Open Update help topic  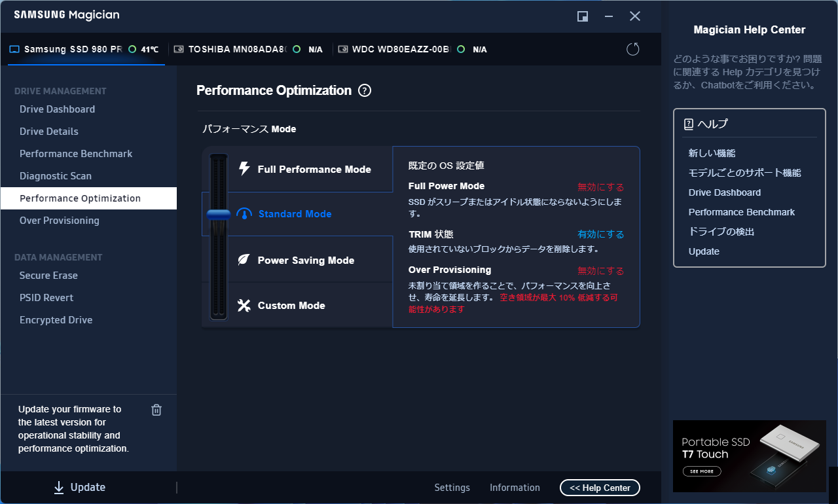click(x=704, y=251)
